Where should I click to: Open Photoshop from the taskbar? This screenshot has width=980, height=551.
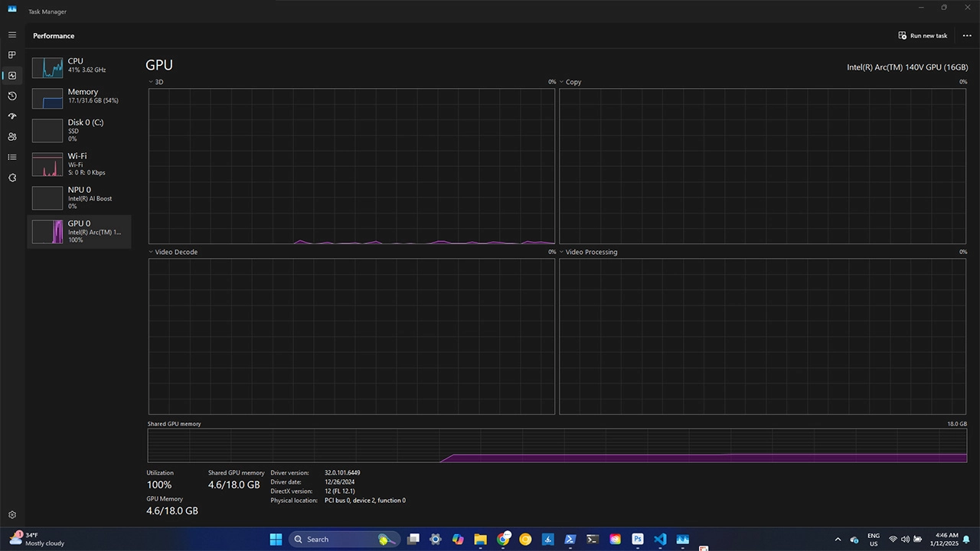click(x=638, y=540)
